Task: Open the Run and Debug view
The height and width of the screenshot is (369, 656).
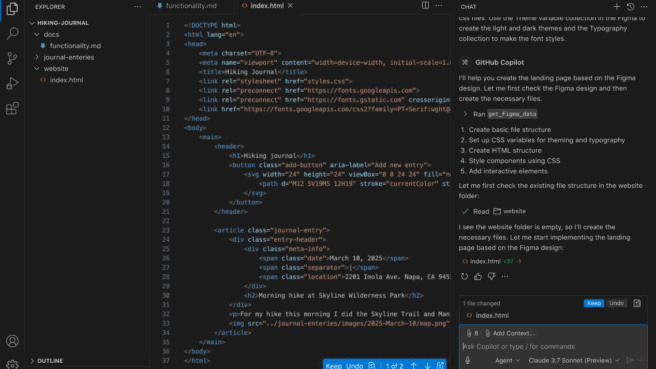Action: click(12, 83)
